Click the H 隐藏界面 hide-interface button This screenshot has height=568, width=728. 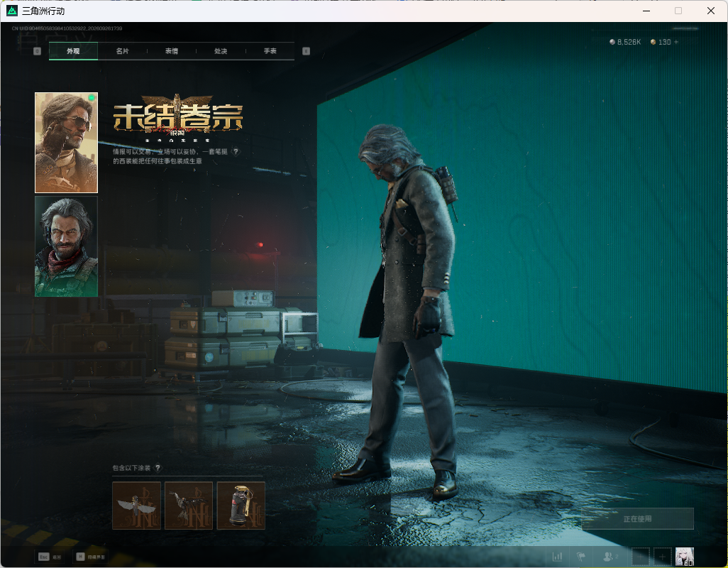pyautogui.click(x=91, y=557)
